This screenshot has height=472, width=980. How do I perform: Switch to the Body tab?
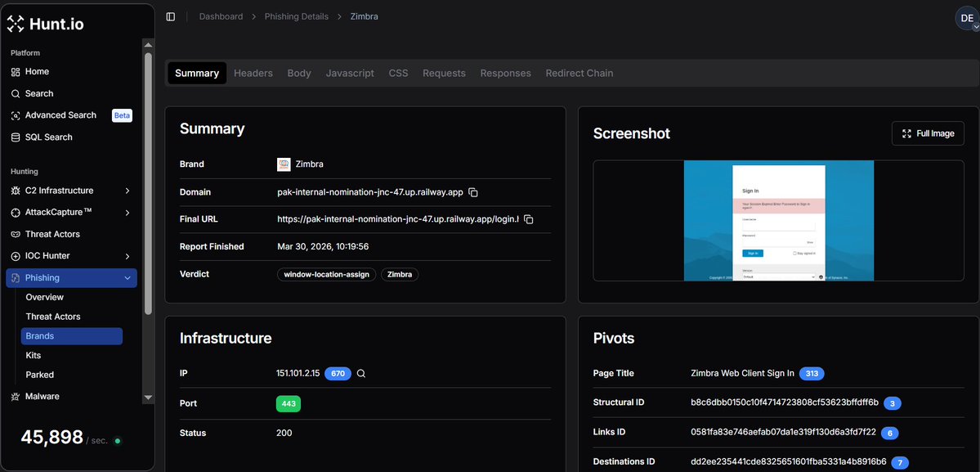click(x=299, y=73)
